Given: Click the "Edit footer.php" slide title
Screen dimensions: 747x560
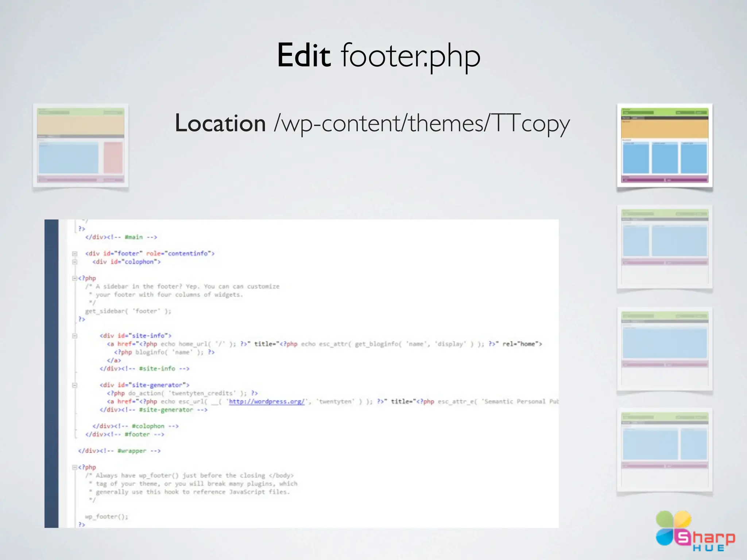Looking at the screenshot, I should tap(379, 57).
